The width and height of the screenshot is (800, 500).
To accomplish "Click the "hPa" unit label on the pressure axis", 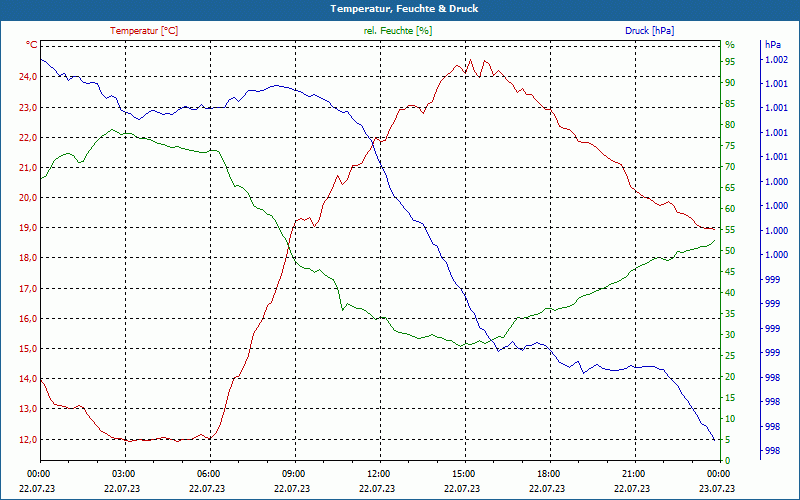I will [773, 45].
